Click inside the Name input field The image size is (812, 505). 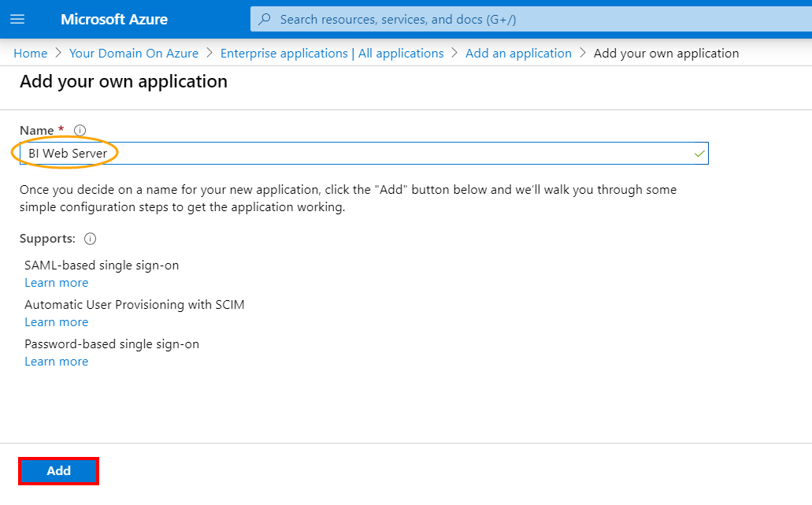(x=315, y=153)
